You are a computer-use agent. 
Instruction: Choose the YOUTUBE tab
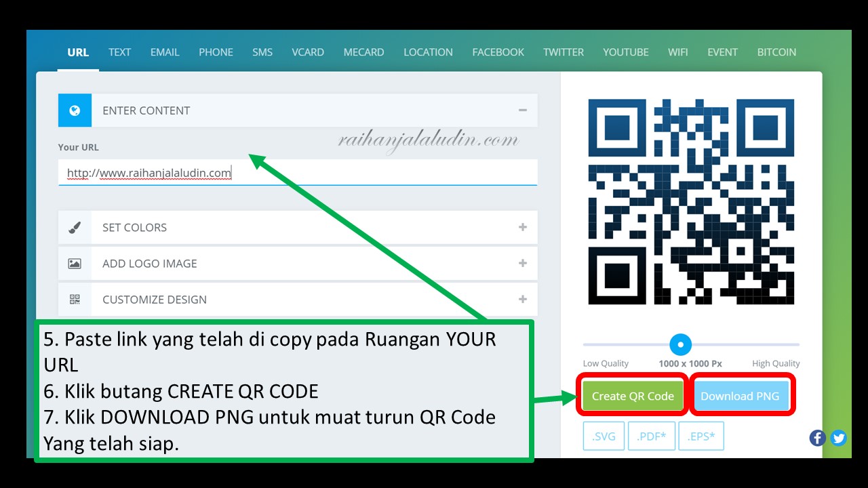(x=626, y=52)
